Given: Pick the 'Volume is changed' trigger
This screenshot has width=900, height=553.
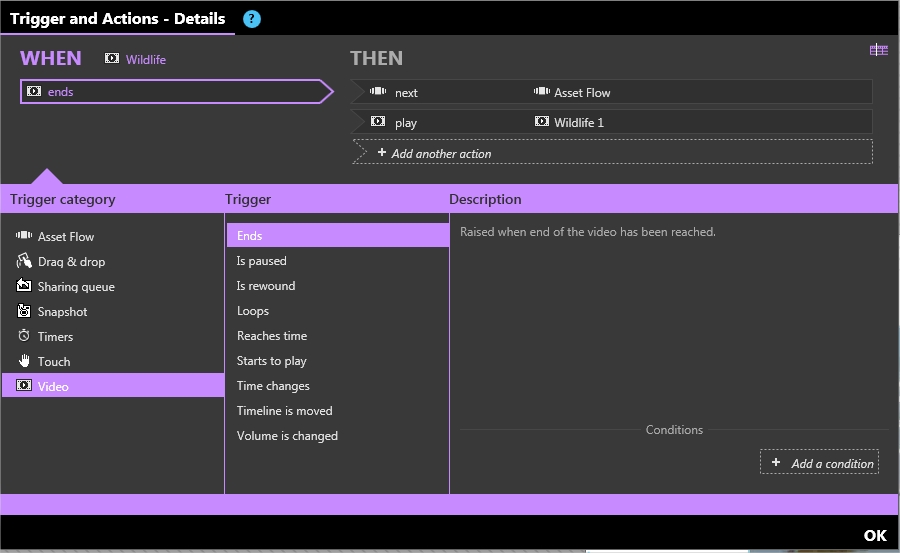Looking at the screenshot, I should [287, 436].
